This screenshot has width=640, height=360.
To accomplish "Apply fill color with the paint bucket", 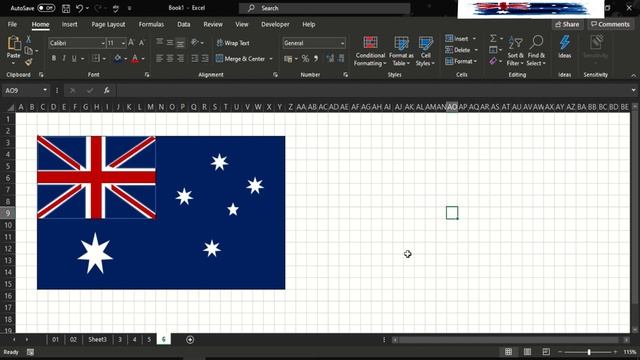I will click(118, 58).
